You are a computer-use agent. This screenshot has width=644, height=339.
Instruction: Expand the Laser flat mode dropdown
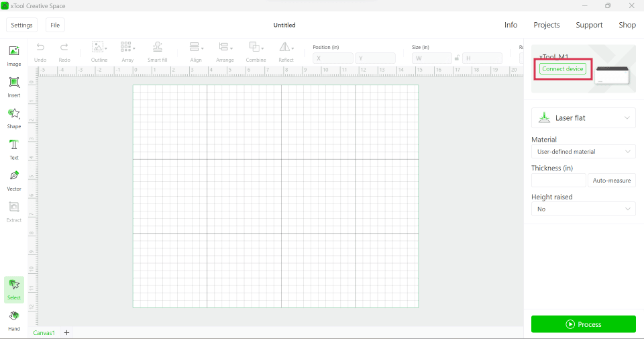[x=583, y=118]
